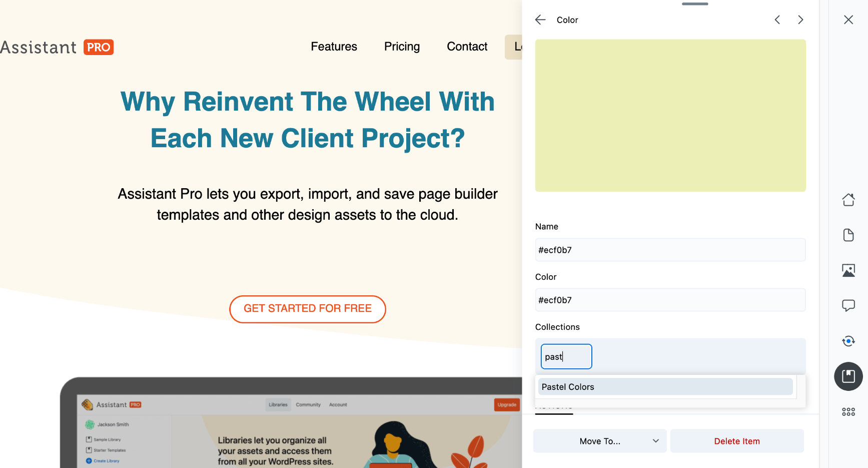The height and width of the screenshot is (468, 868).
Task: Open the Media library icon
Action: [x=848, y=270]
